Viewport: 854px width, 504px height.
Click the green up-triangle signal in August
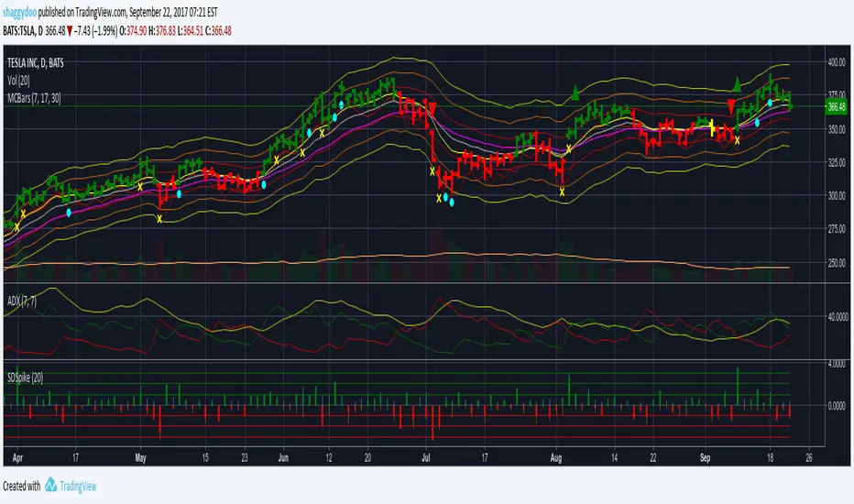point(575,93)
